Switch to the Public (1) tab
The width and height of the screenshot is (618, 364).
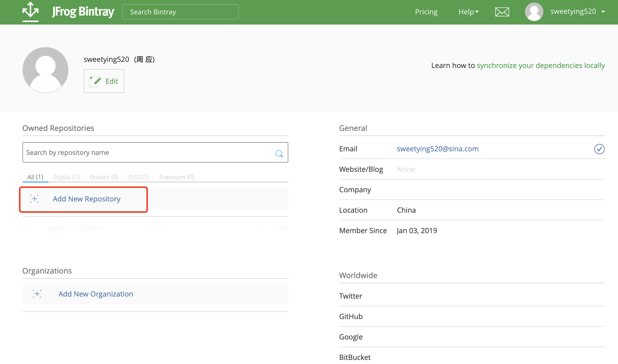66,177
